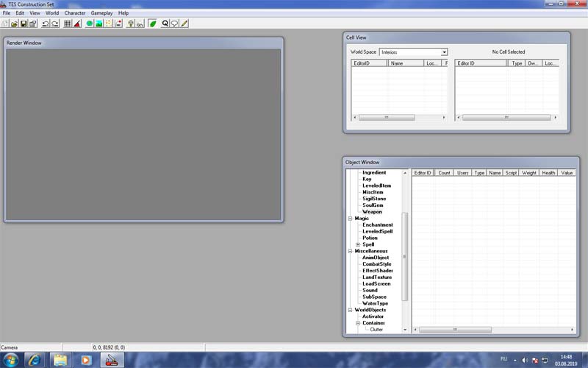Open the File menu
Screen dimensions: 588x368
7,13
